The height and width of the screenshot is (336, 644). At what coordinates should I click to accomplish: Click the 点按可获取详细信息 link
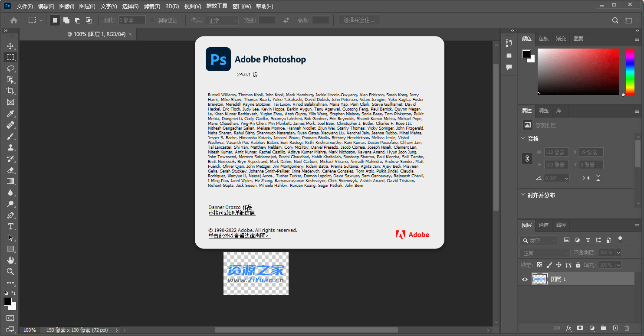coord(232,212)
